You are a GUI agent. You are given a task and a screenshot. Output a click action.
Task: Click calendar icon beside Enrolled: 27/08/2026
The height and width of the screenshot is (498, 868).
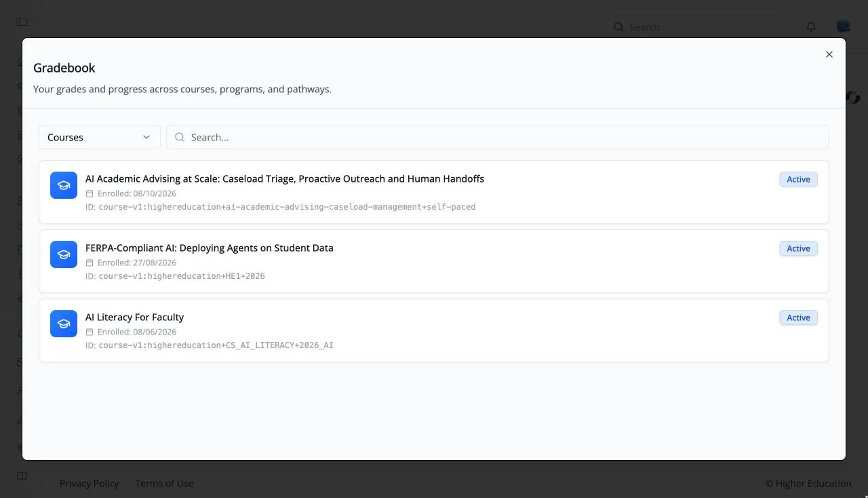[90, 263]
